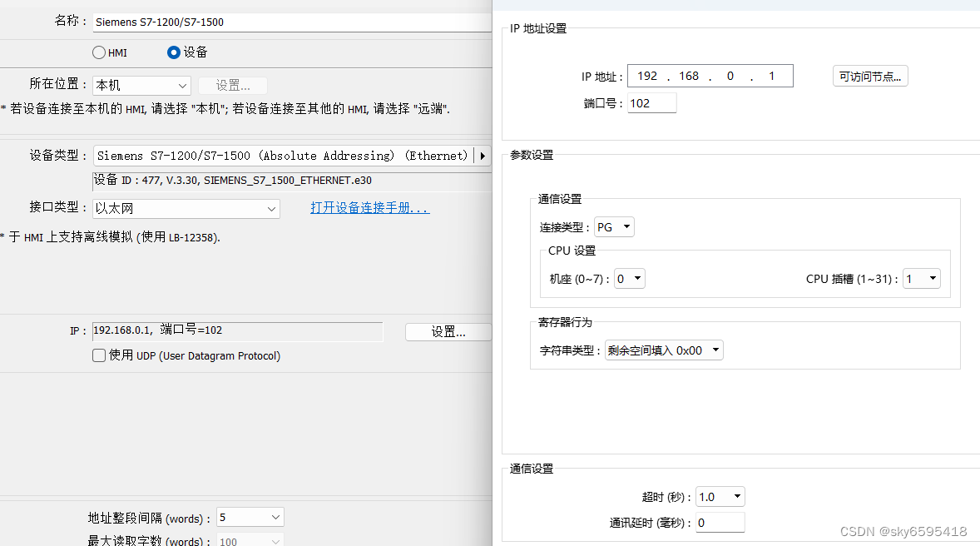Click the 名称 input field
This screenshot has height=546, width=980.
293,22
